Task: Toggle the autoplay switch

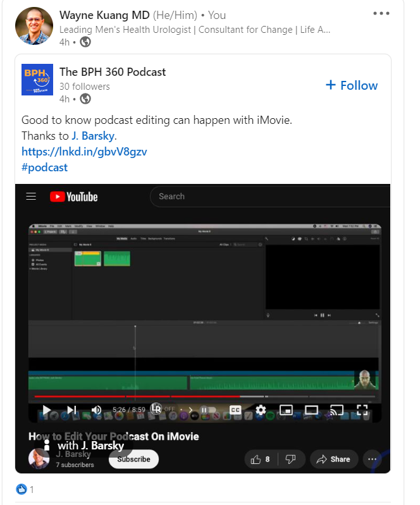Action: click(207, 410)
